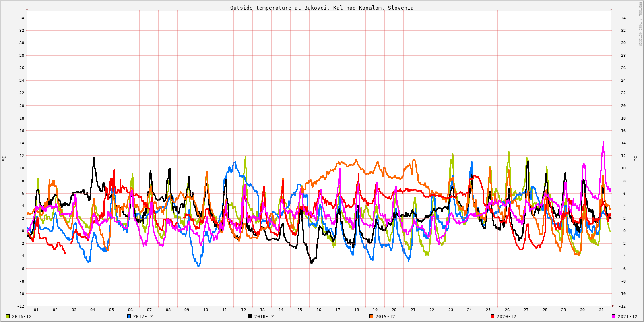Viewport: 644px width, 322px height.
Task: Select the 2020-12 legend label
Action: tap(506, 316)
